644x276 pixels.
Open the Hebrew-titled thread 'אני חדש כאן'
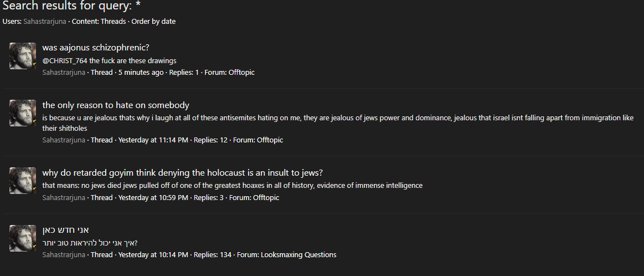[x=66, y=230]
